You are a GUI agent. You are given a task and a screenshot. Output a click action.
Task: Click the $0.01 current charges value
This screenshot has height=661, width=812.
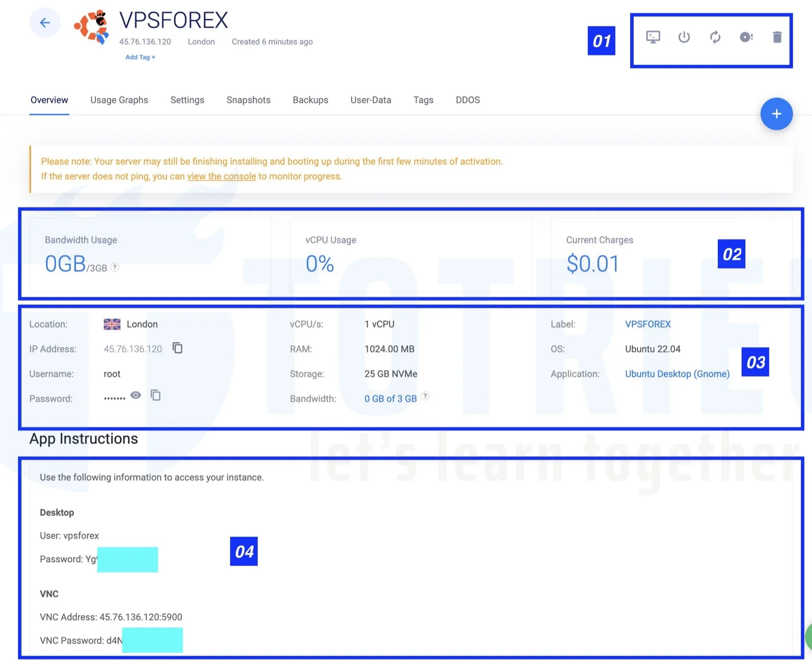592,263
